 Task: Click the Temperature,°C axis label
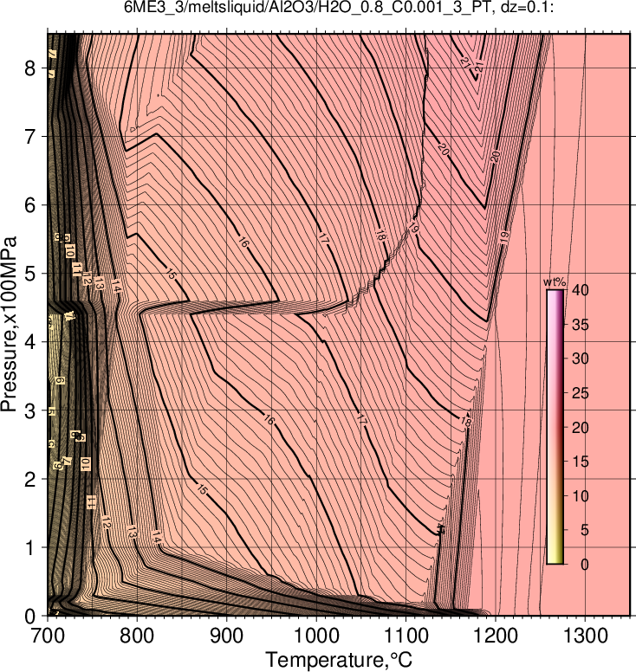339,659
